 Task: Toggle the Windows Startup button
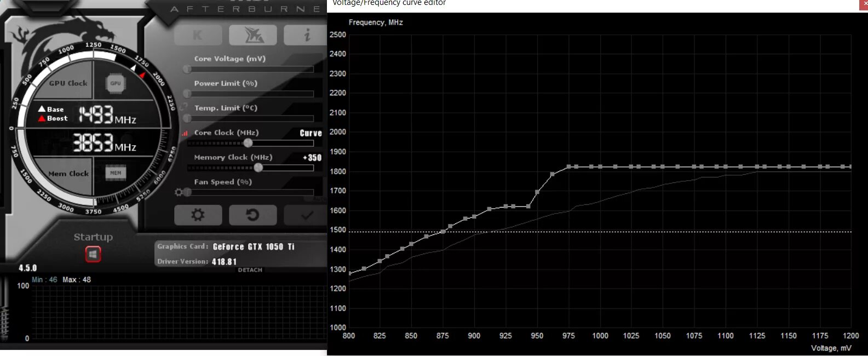coord(93,254)
